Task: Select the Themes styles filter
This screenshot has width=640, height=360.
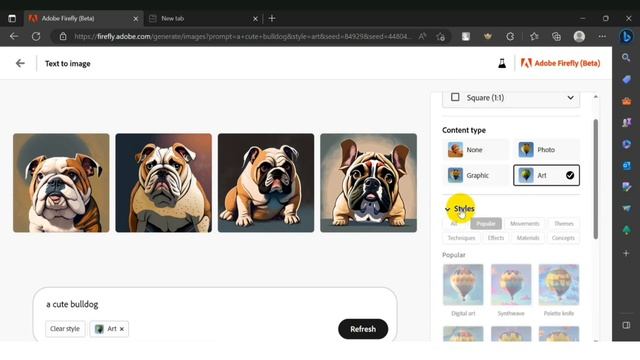Action: [564, 224]
